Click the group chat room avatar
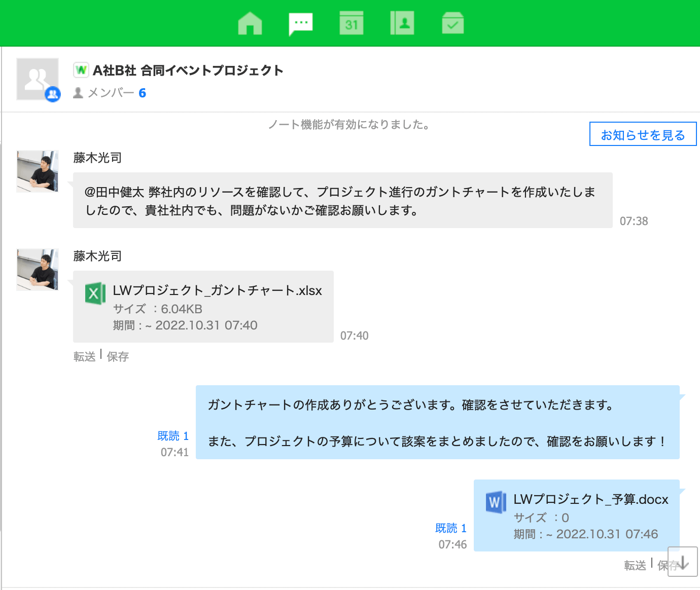Image resolution: width=700 pixels, height=590 pixels. click(x=38, y=79)
